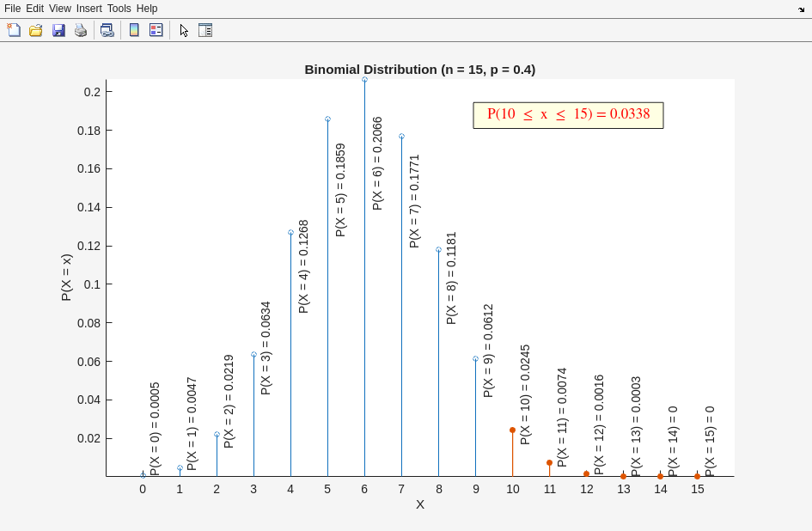Click the Link Plot toolbar icon
This screenshot has width=812, height=531.
click(x=107, y=30)
